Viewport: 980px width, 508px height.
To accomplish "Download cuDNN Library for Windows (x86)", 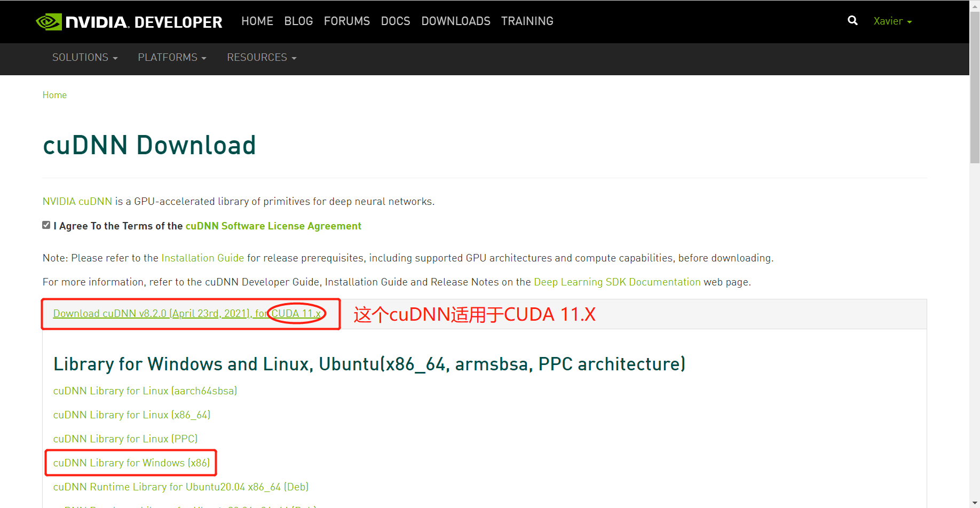I will point(131,463).
